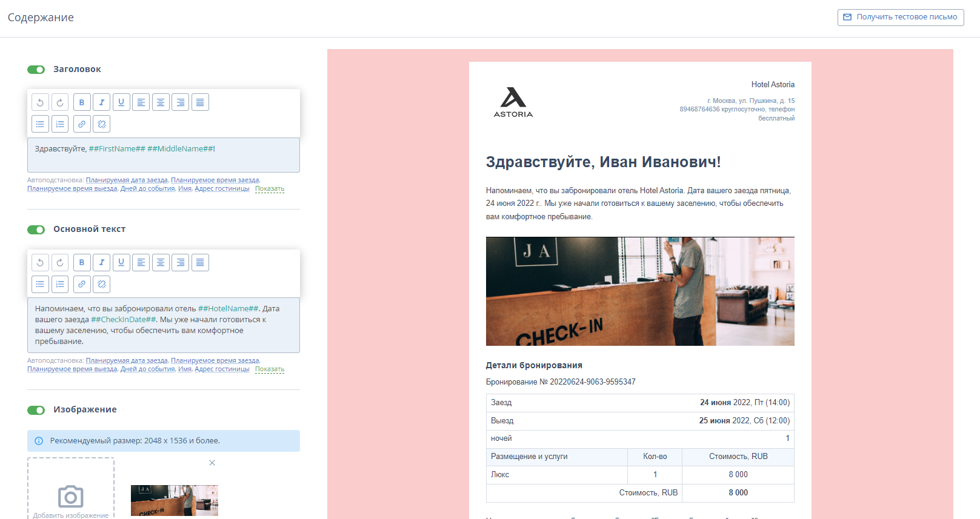Screen dimensions: 980x519
Task: Click into the Основной текст body field
Action: [164, 325]
